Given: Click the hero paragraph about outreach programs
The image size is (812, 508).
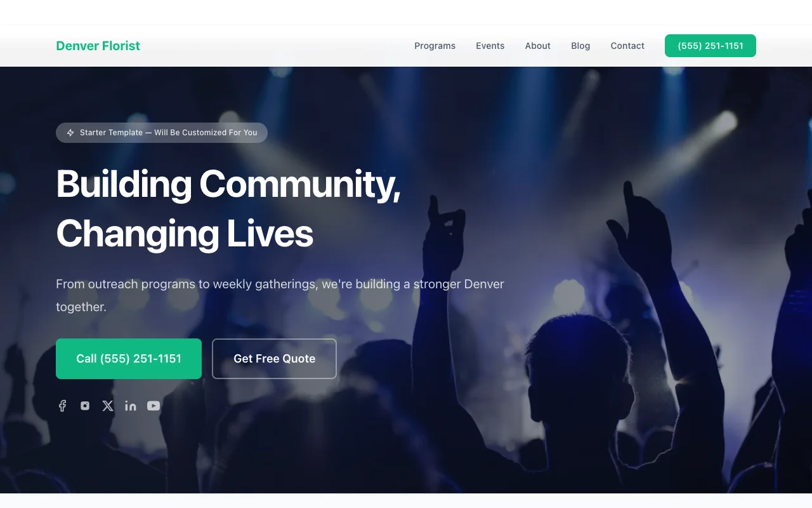Looking at the screenshot, I should pyautogui.click(x=280, y=295).
